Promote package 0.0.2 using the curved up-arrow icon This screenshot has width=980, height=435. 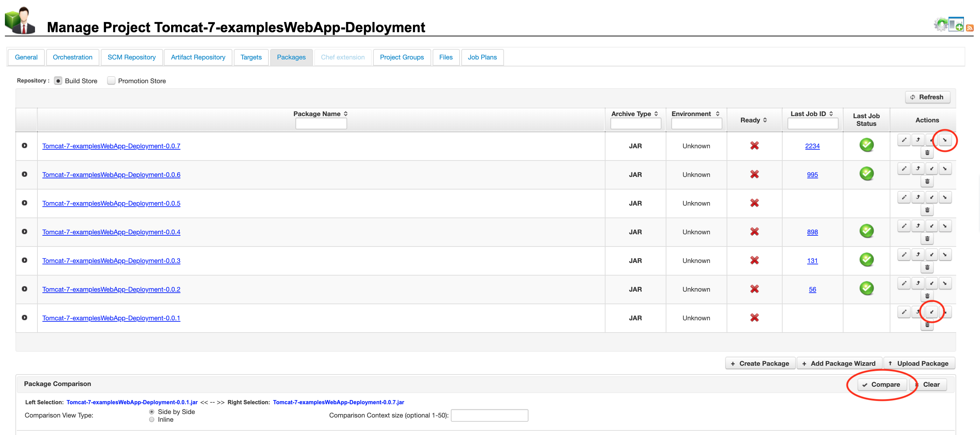coord(918,283)
